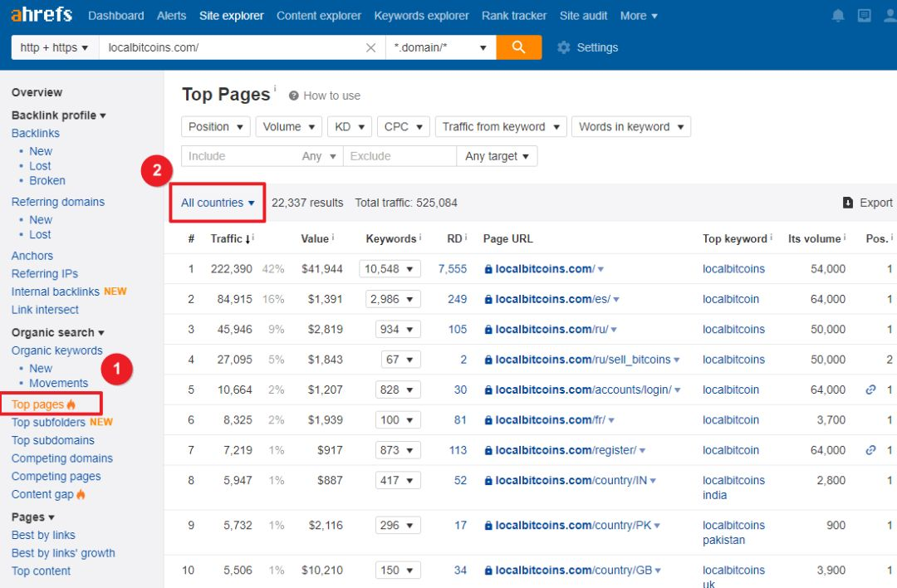
Task: Open the All countries dropdown
Action: click(x=218, y=203)
